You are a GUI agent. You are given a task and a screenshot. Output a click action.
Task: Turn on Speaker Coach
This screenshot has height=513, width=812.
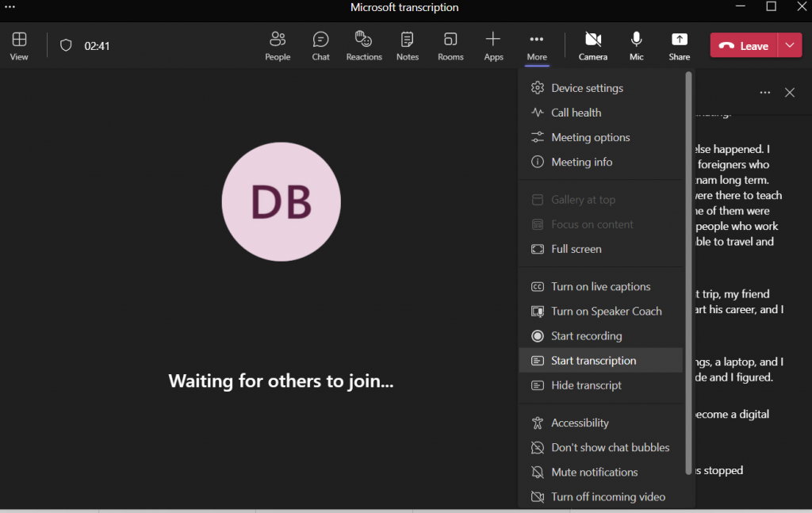point(601,311)
